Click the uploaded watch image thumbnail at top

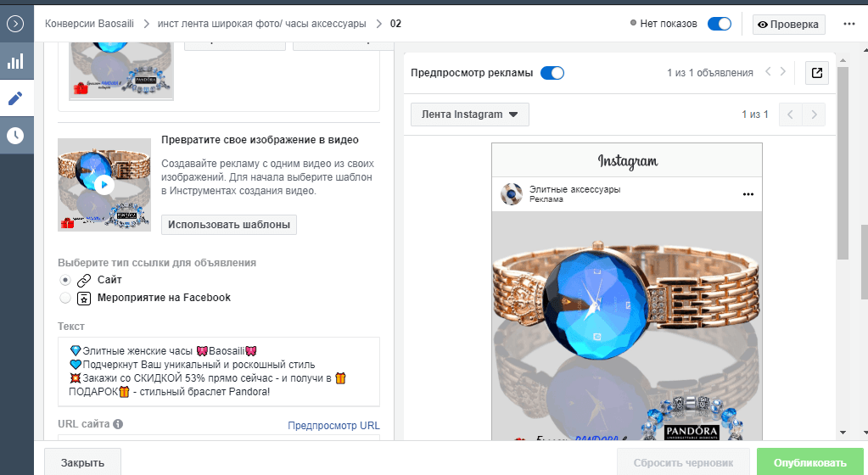(x=121, y=71)
